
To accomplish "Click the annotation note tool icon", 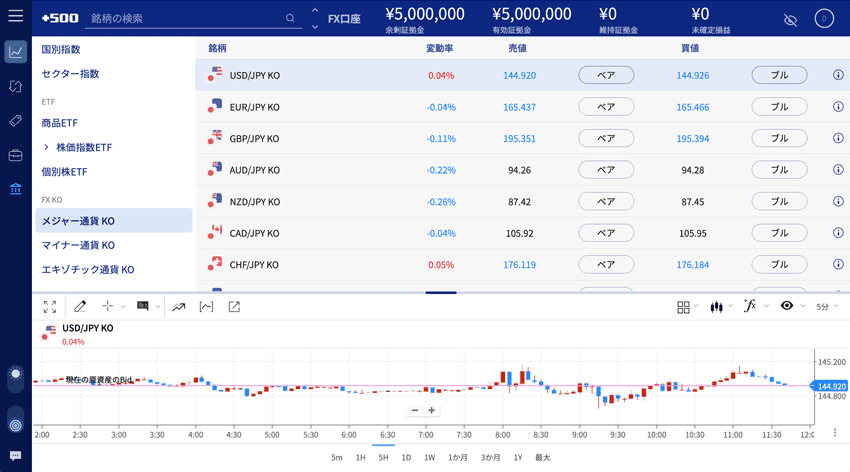I will point(143,306).
